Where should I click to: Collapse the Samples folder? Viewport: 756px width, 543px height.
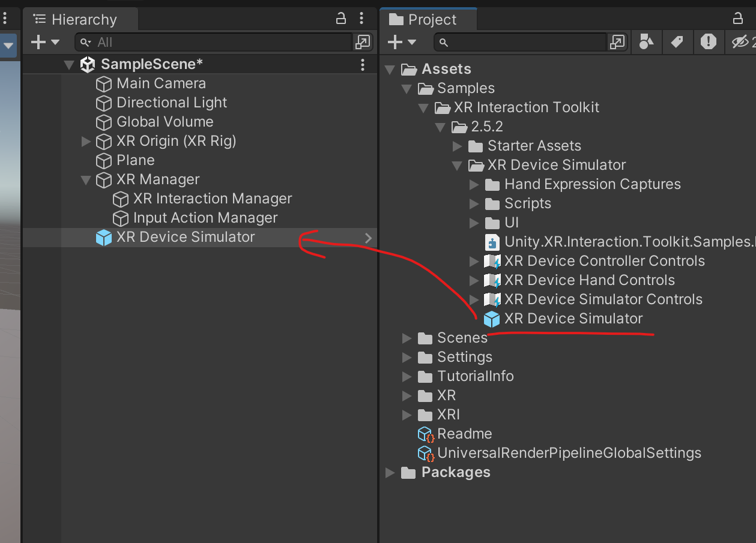tap(407, 88)
